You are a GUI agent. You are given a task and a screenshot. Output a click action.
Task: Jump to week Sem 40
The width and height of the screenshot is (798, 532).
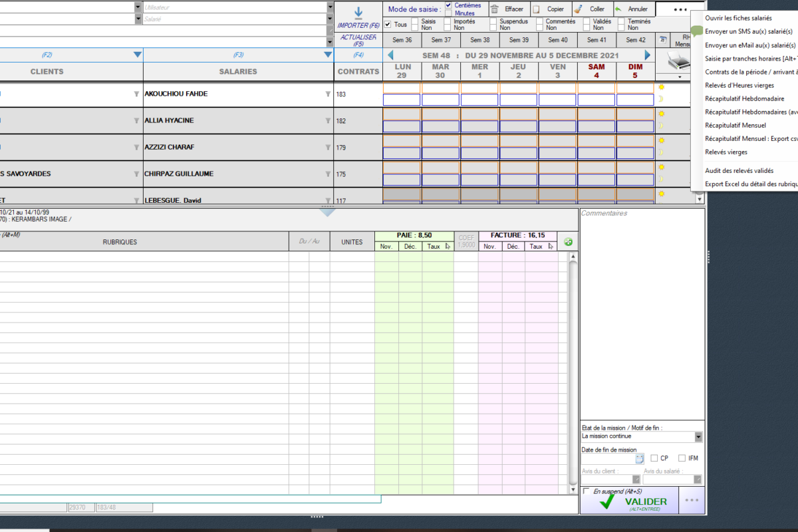[557, 40]
